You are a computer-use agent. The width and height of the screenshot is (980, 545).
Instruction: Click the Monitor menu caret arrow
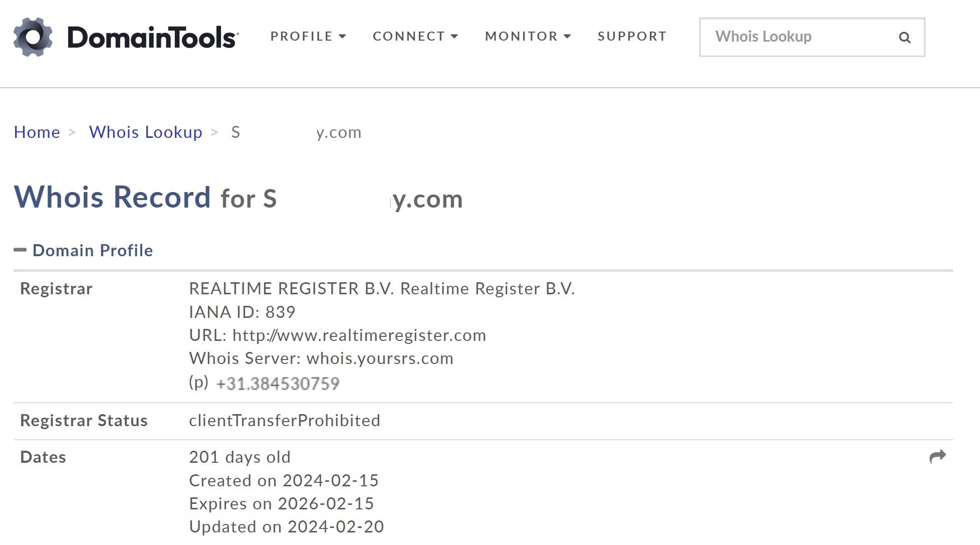tap(567, 36)
